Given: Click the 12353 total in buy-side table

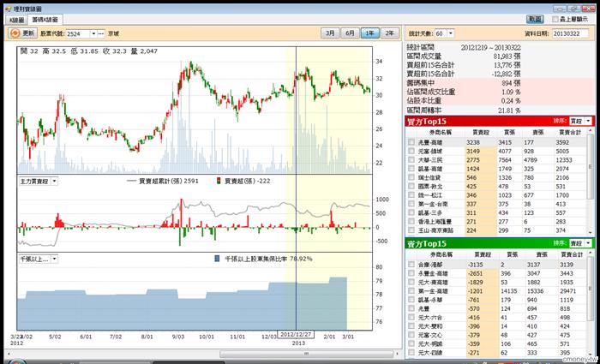Looking at the screenshot, I should point(564,160).
